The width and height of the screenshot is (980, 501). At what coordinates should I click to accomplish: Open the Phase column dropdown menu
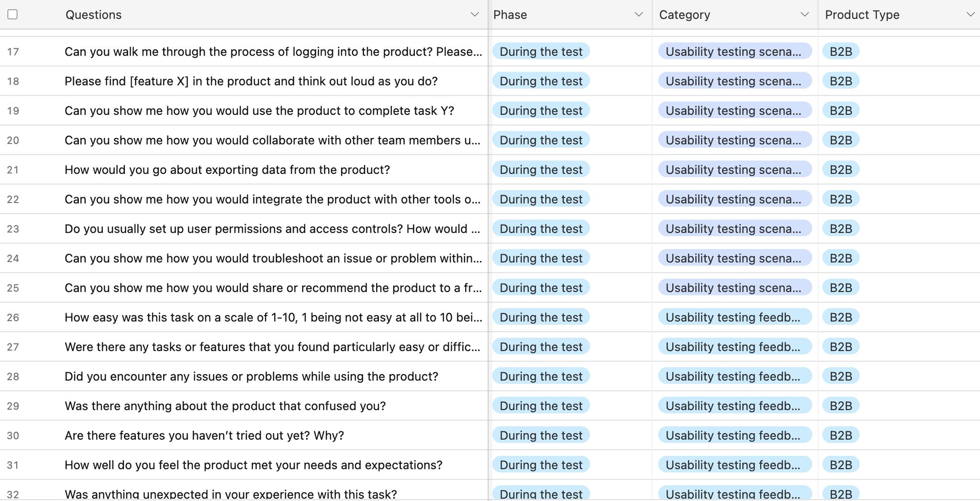(x=638, y=14)
